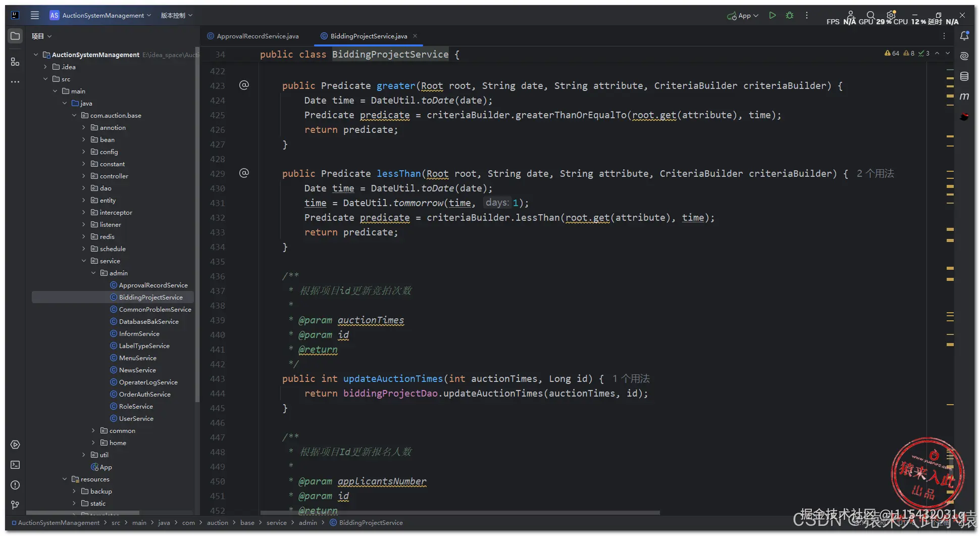
Task: Open the code with me user icon
Action: [850, 15]
